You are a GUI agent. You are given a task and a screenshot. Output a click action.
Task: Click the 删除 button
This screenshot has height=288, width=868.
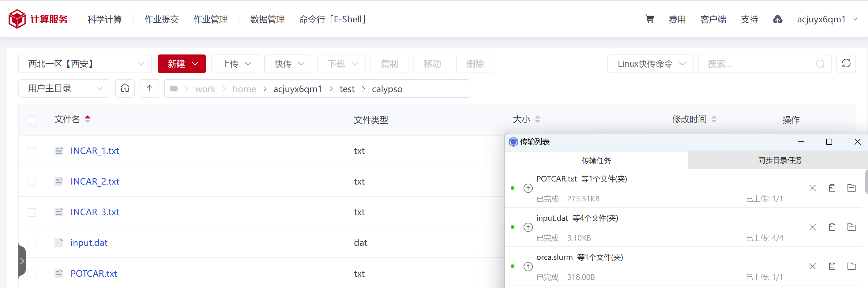click(475, 64)
